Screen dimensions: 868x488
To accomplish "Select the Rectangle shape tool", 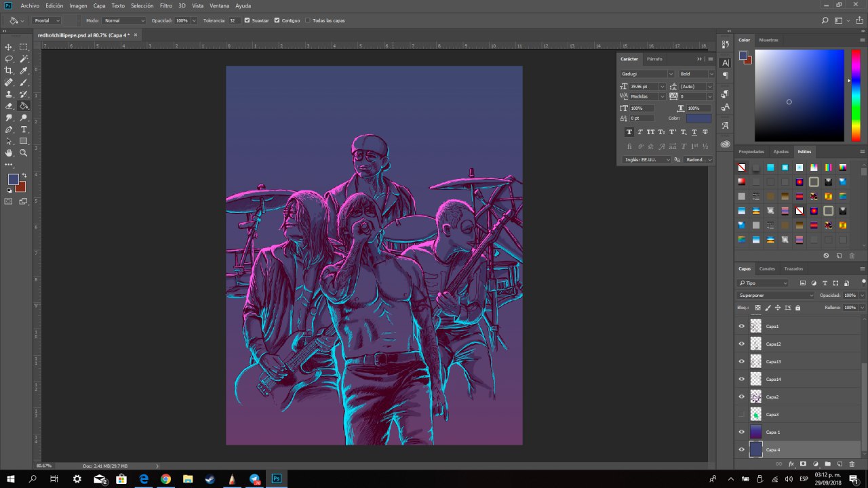I will point(24,141).
